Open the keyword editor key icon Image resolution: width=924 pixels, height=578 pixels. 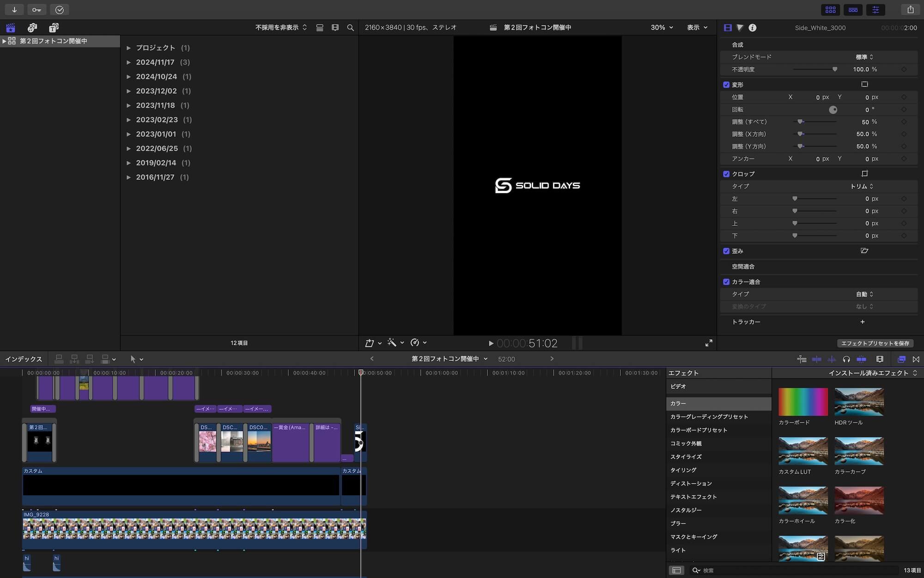(x=36, y=10)
